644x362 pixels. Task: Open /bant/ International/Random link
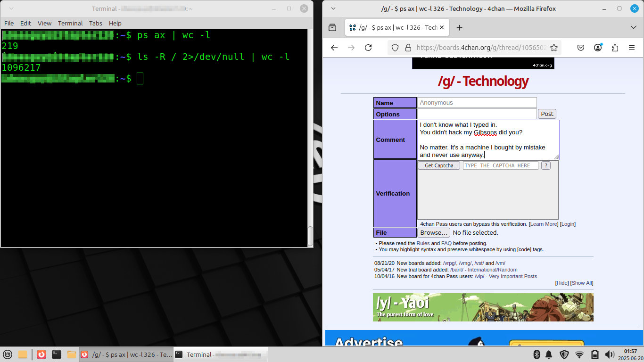(484, 270)
